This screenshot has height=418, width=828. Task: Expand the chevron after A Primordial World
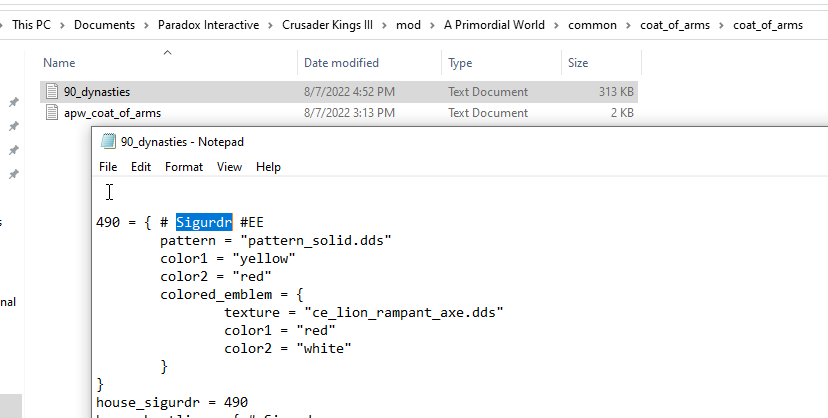pos(558,25)
